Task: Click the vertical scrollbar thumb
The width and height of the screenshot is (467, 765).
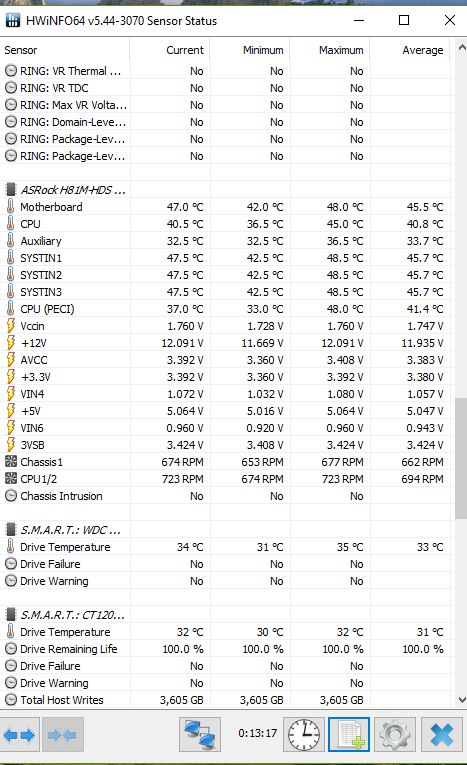Action: click(461, 458)
